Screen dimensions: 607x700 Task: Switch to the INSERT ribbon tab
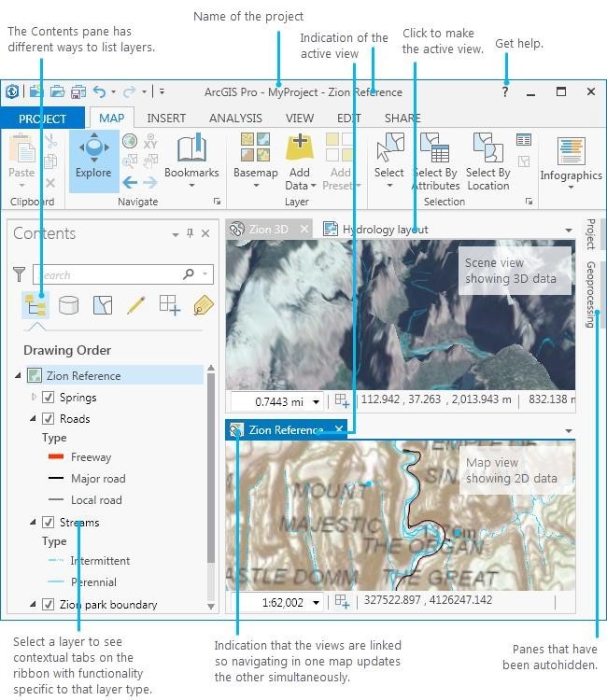point(166,119)
